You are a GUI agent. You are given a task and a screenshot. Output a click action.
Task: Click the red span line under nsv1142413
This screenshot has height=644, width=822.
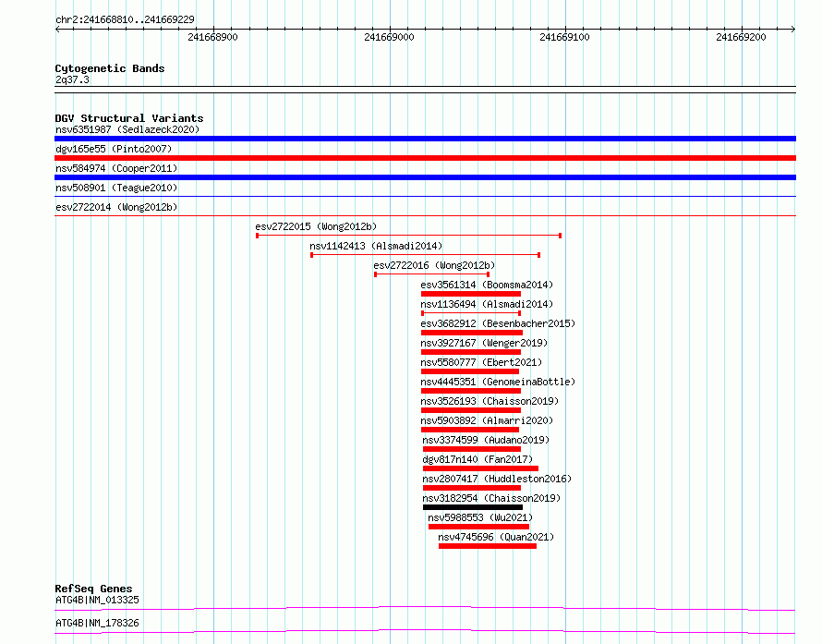point(426,255)
